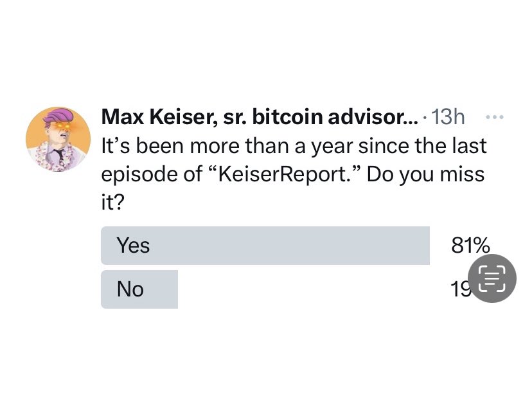
Task: Select the Yes poll option bar
Action: 265,246
